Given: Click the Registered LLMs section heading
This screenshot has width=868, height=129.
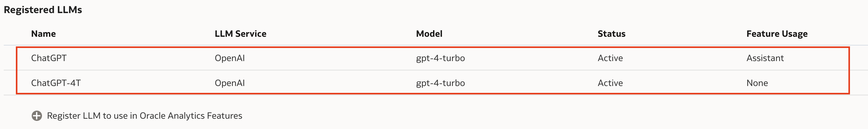Looking at the screenshot, I should (x=43, y=10).
